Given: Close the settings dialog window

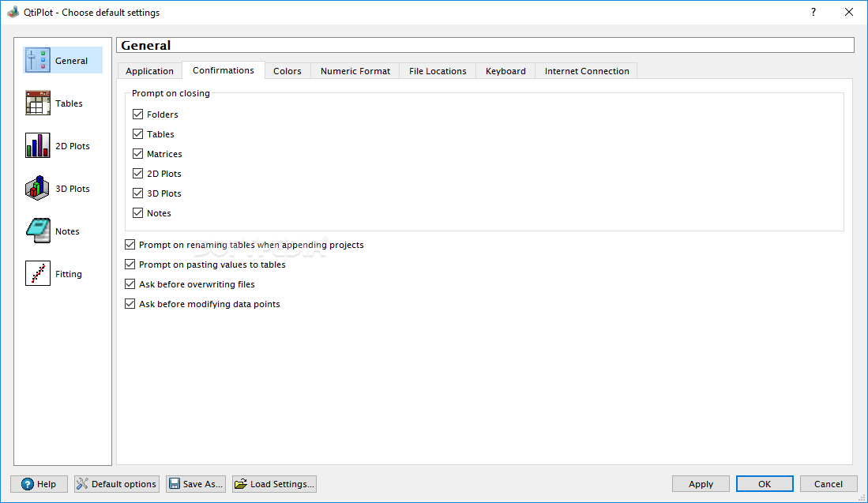Looking at the screenshot, I should 848,12.
